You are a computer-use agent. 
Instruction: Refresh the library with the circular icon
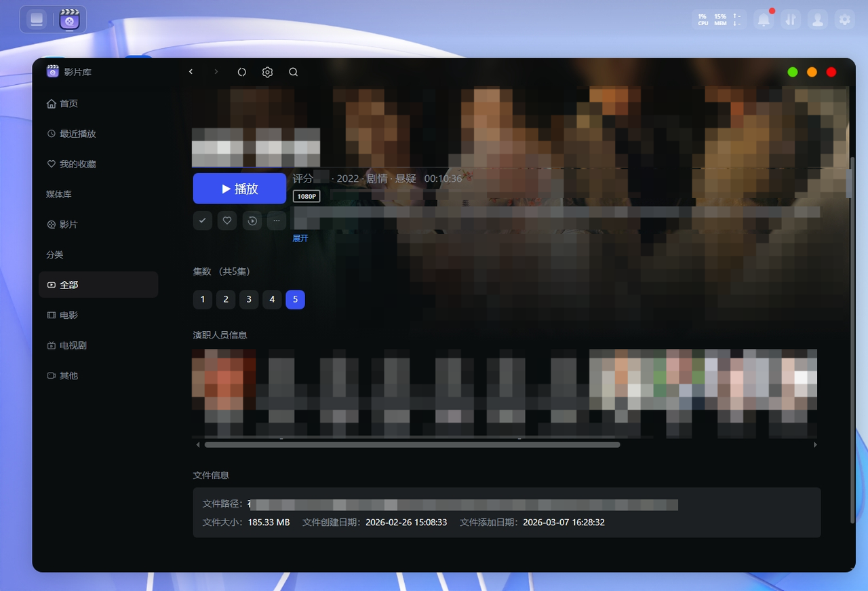pos(242,72)
